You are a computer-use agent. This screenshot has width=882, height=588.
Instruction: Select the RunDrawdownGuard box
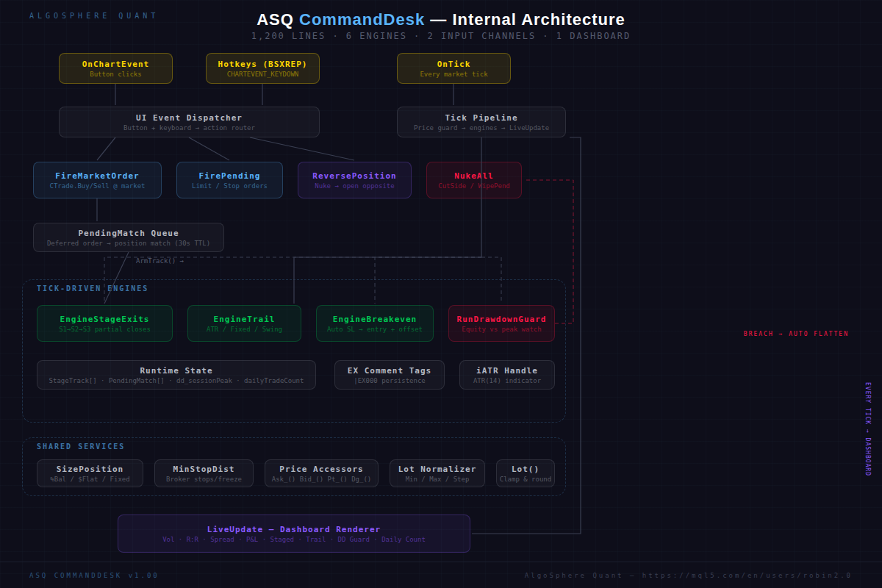(x=501, y=323)
